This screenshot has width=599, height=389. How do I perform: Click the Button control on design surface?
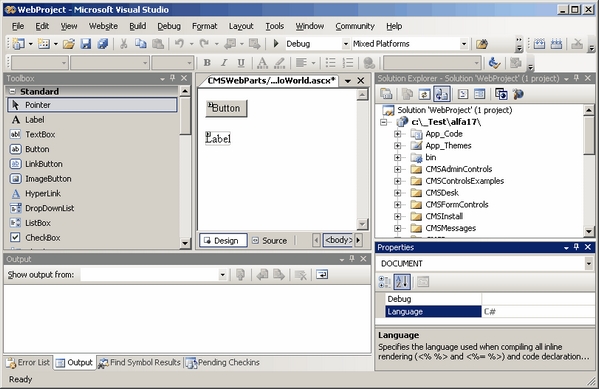click(226, 108)
